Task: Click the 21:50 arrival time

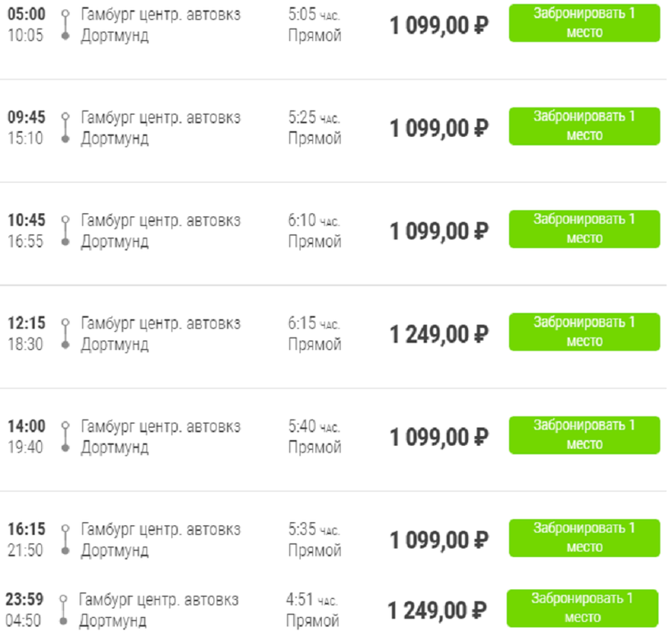Action: pyautogui.click(x=25, y=551)
